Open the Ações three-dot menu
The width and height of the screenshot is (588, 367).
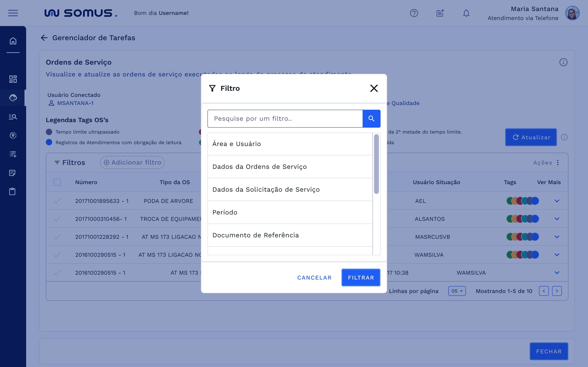tap(558, 163)
